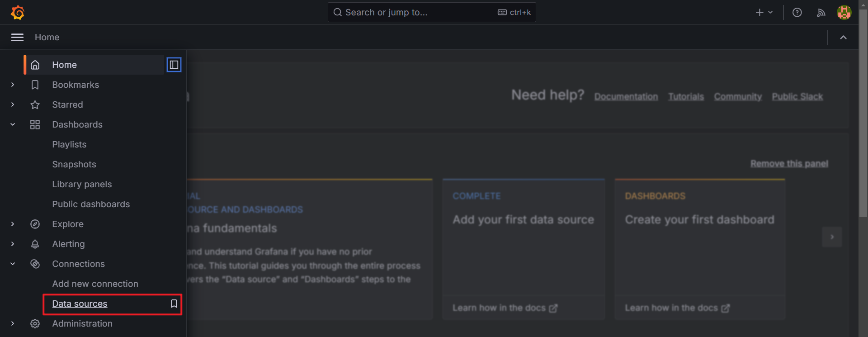The height and width of the screenshot is (337, 868).
Task: Open Connections in the navigation menu
Action: click(x=78, y=264)
